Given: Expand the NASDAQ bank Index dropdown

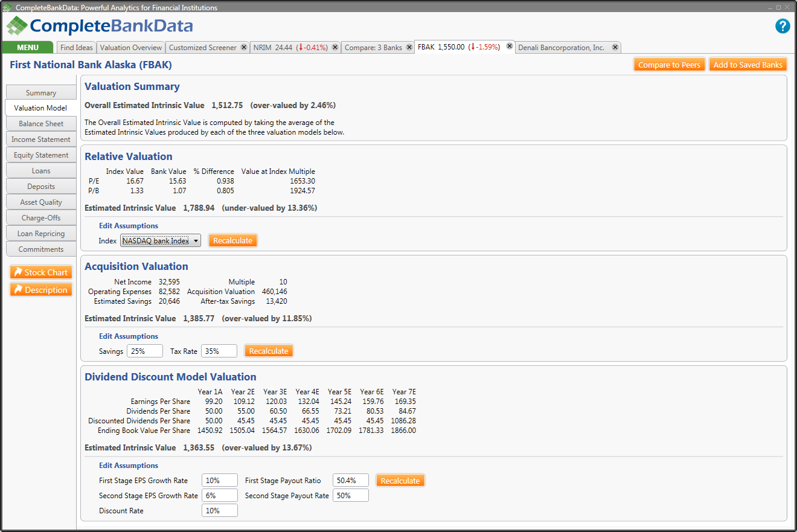Looking at the screenshot, I should 161,240.
